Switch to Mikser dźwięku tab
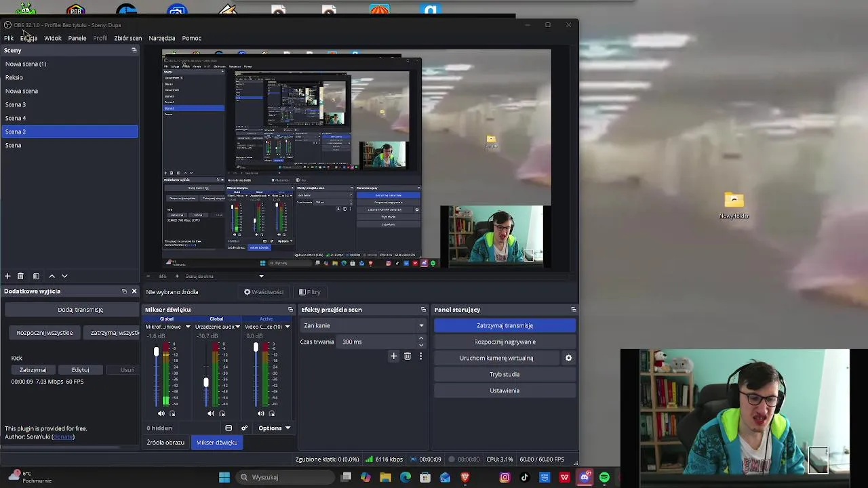Viewport: 868px width, 488px height. [x=217, y=442]
